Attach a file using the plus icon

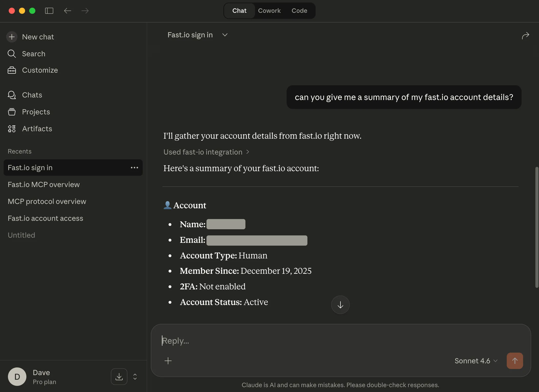[x=168, y=361]
